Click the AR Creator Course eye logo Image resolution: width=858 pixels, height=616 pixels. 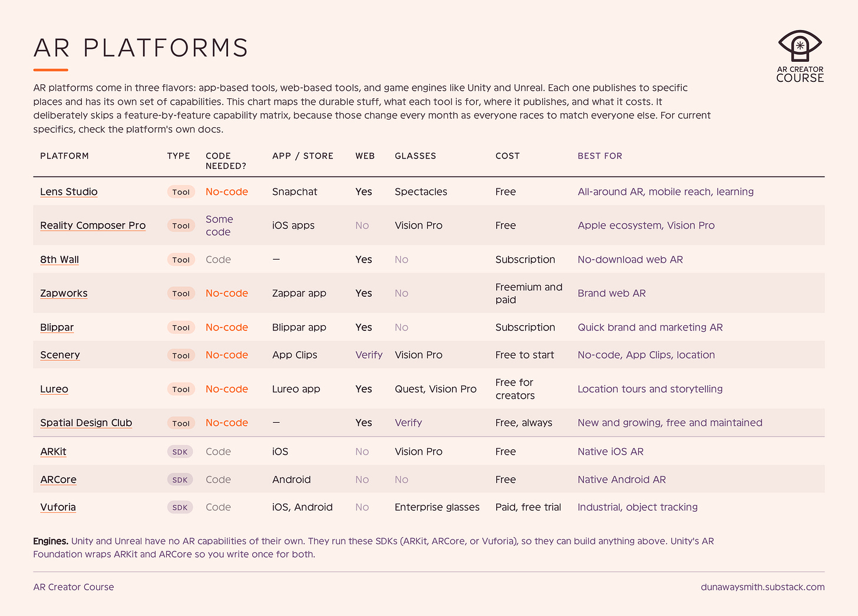(800, 56)
